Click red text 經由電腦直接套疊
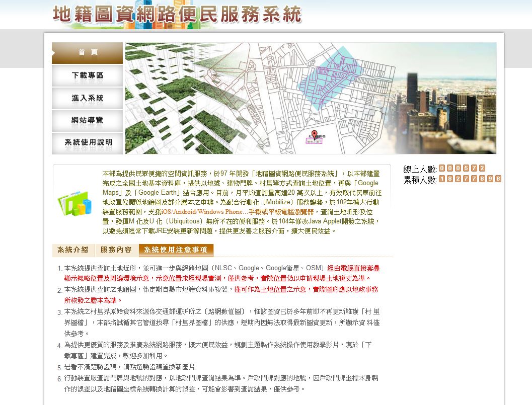This screenshot has width=532, height=405. pos(353,268)
